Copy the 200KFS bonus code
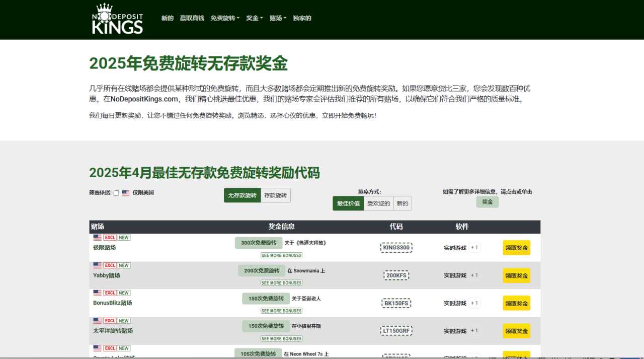This screenshot has width=644, height=359. [396, 275]
